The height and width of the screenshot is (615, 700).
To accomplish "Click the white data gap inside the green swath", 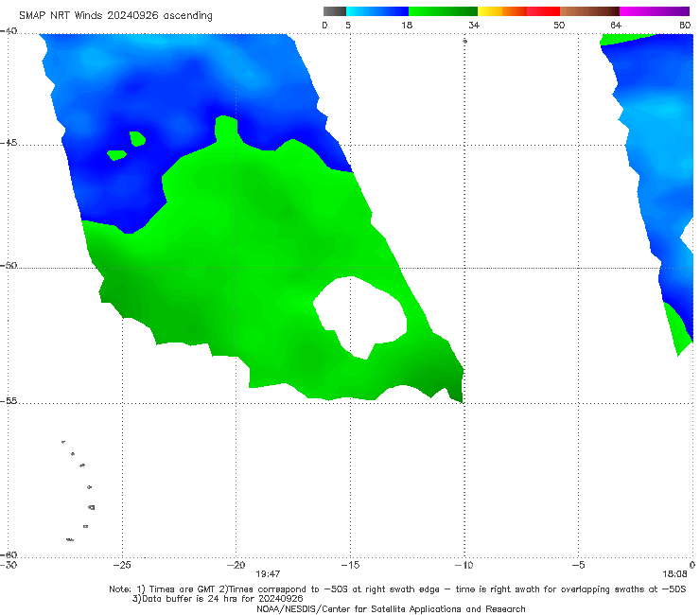I will coord(359,315).
